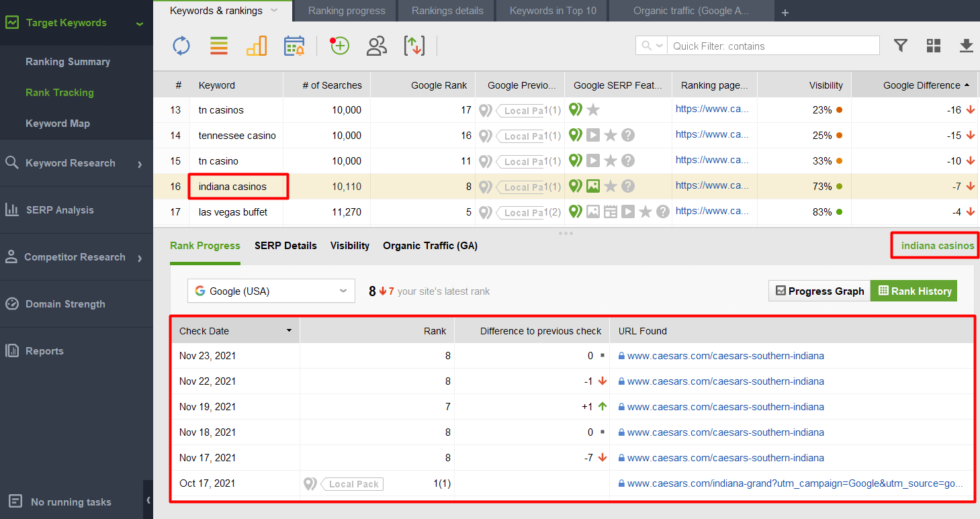This screenshot has width=980, height=519.
Task: Click the search magnifier in Quick Filter
Action: 646,46
